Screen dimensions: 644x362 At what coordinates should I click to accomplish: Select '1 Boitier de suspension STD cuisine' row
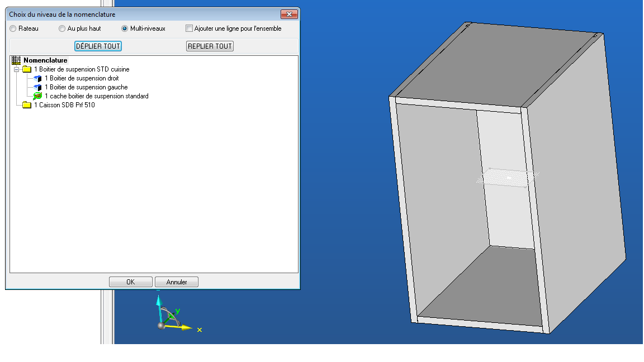point(82,69)
